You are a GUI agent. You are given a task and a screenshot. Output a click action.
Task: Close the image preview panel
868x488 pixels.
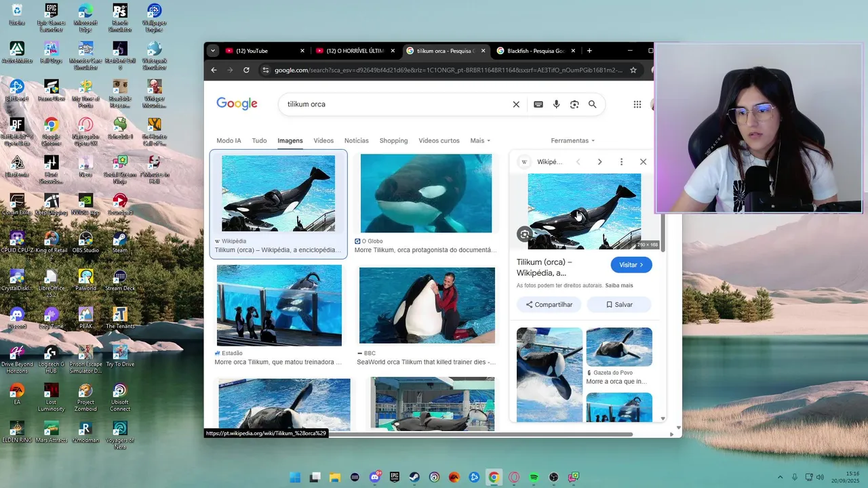tap(643, 162)
